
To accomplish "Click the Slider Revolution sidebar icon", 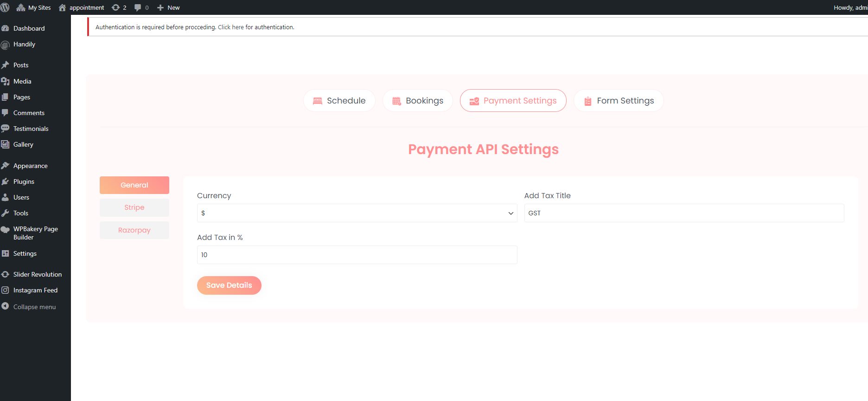I will (6, 274).
